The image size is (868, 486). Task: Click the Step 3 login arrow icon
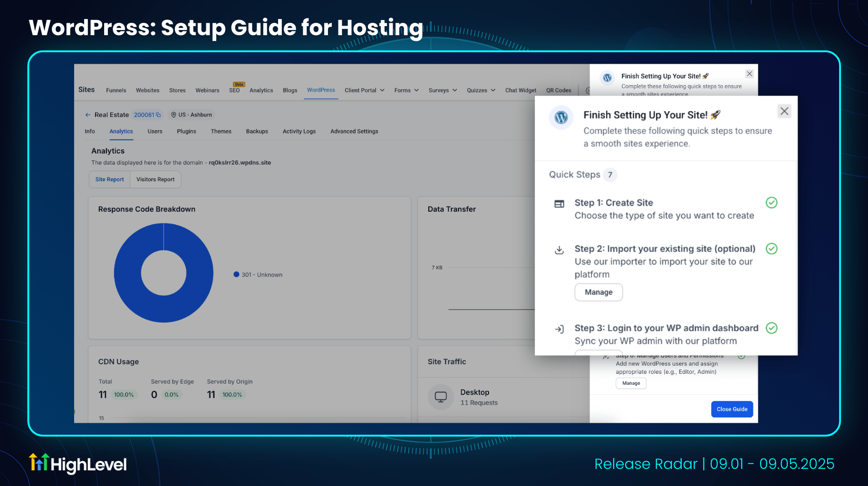click(x=559, y=329)
